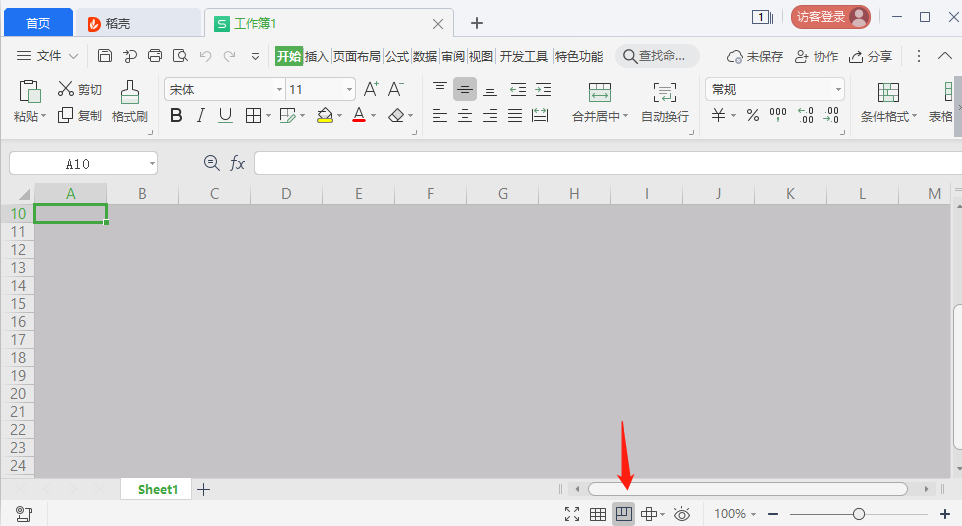Click the zoom slider handle

click(x=859, y=514)
